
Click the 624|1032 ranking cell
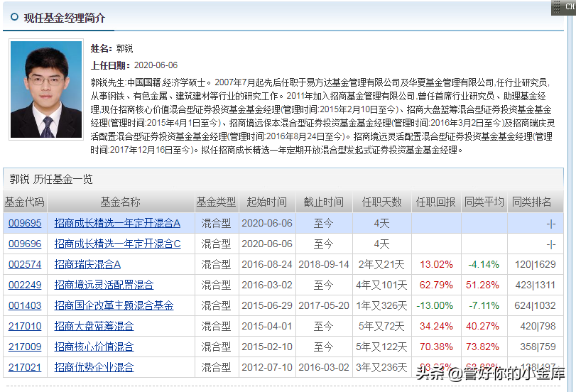click(x=536, y=305)
